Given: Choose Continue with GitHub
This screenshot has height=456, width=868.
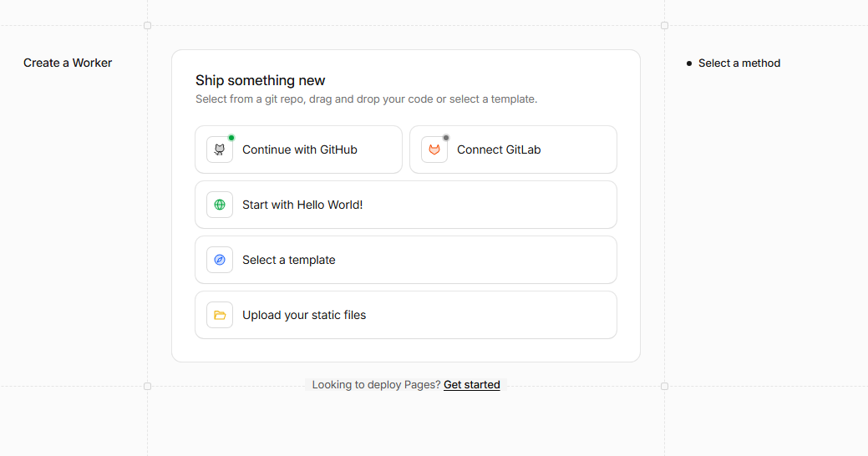Looking at the screenshot, I should [299, 149].
